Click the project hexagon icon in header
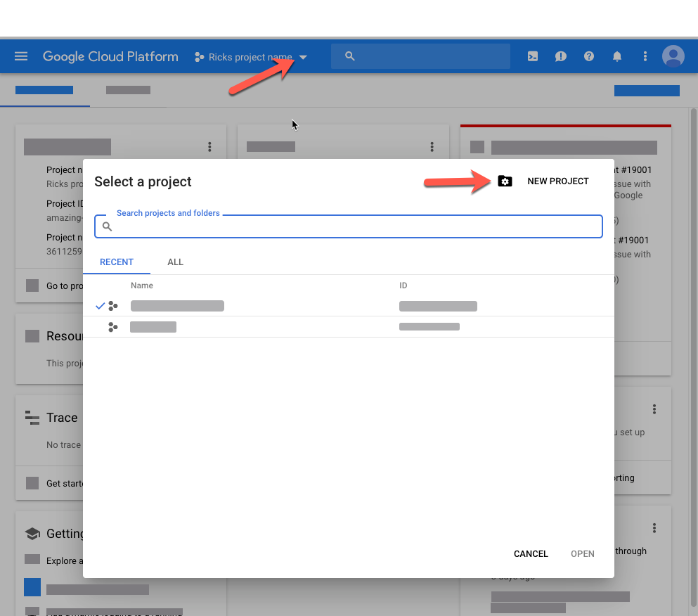The height and width of the screenshot is (616, 698). click(200, 57)
